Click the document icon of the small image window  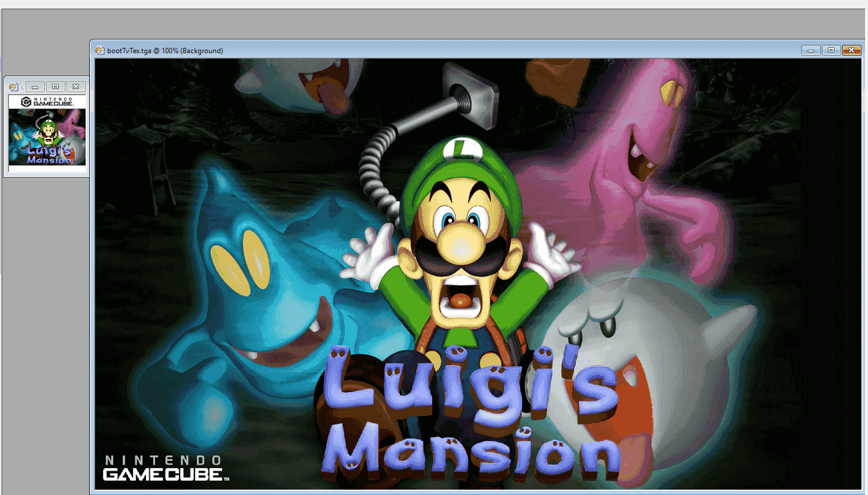(13, 87)
